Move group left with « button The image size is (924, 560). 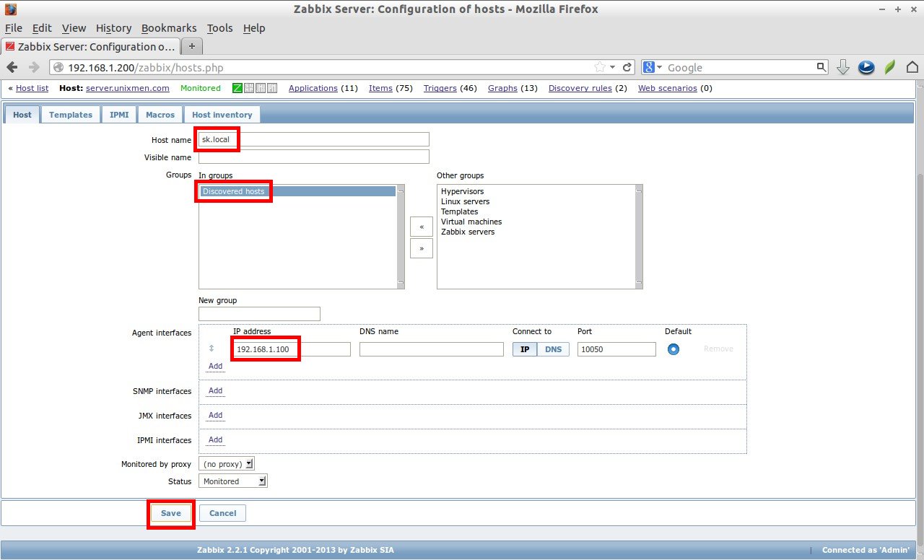point(421,227)
